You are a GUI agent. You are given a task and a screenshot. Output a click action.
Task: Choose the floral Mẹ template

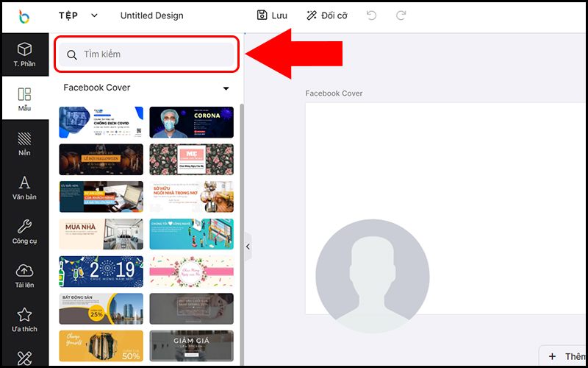coord(192,160)
